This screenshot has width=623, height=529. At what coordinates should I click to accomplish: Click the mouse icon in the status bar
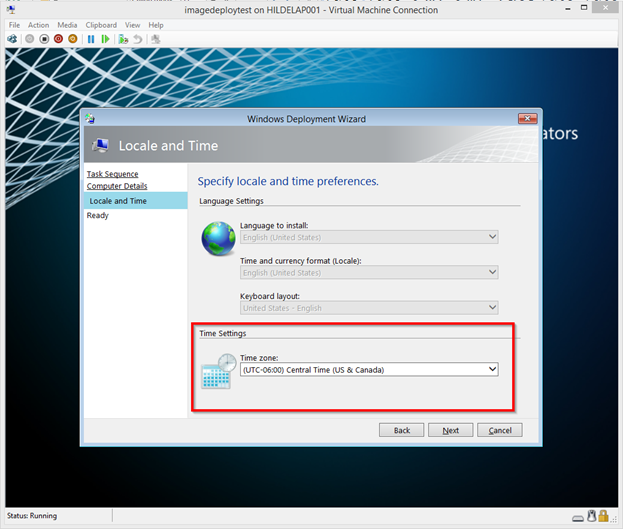point(592,516)
